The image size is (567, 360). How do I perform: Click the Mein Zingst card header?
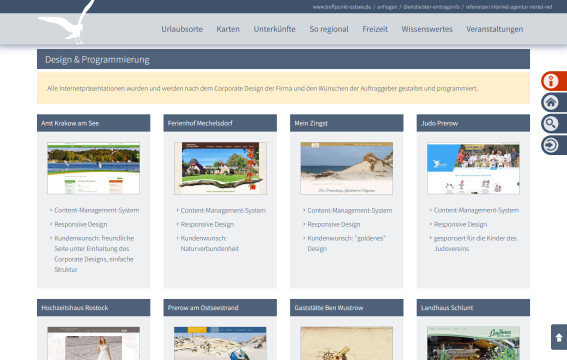tap(346, 123)
